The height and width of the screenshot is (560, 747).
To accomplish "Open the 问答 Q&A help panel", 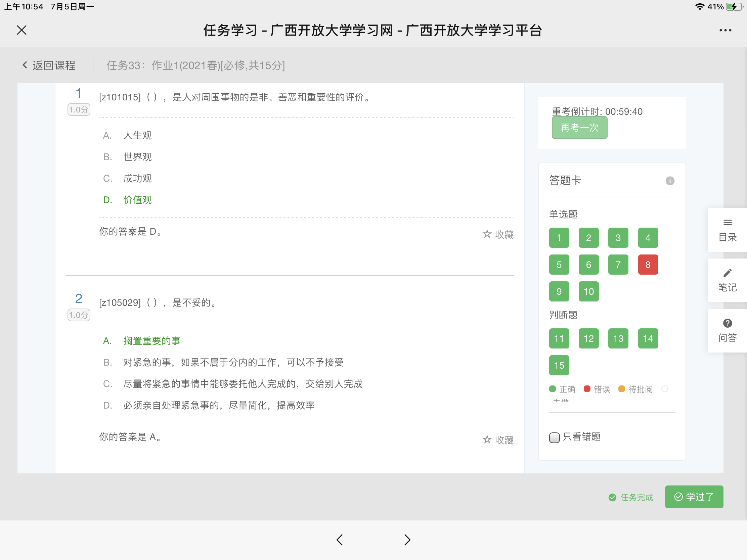I will (727, 330).
